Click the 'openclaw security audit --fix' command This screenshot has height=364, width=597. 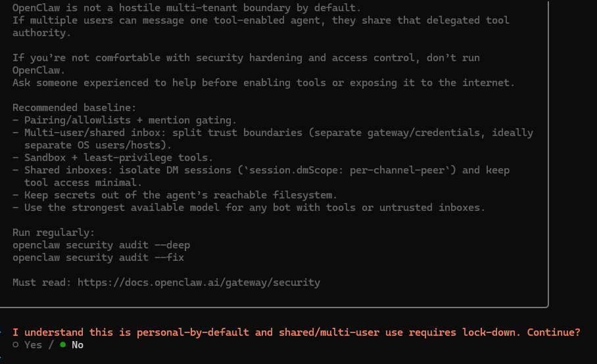coord(98,258)
